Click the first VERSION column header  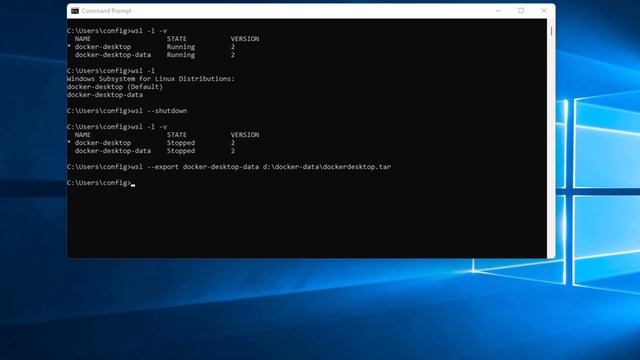coord(244,39)
